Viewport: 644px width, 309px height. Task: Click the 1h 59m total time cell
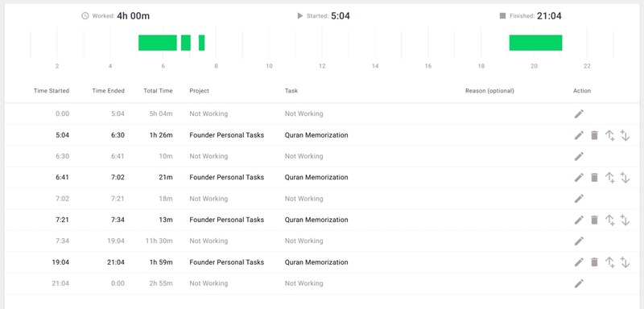(x=161, y=262)
